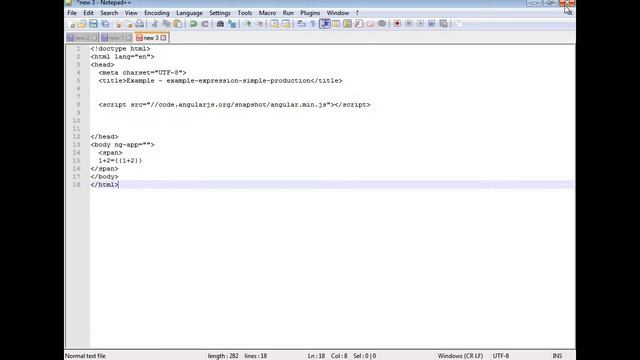Open the Search menu
The width and height of the screenshot is (640, 360).
point(109,13)
